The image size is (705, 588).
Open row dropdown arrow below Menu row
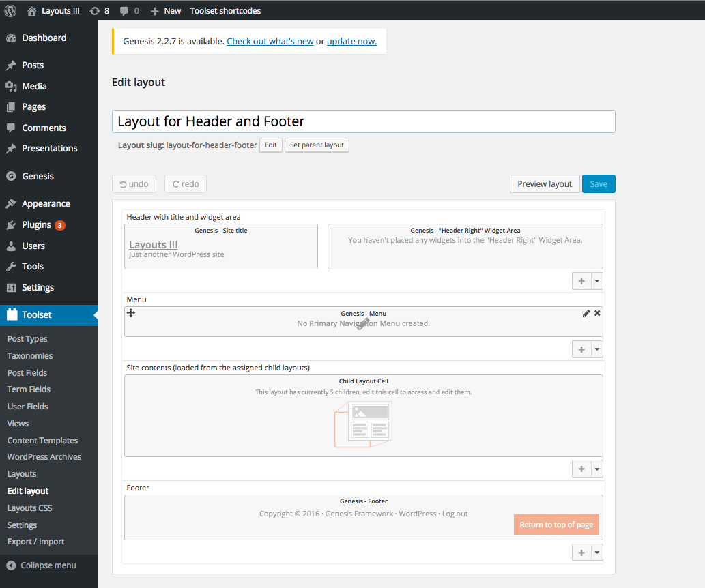pos(596,349)
